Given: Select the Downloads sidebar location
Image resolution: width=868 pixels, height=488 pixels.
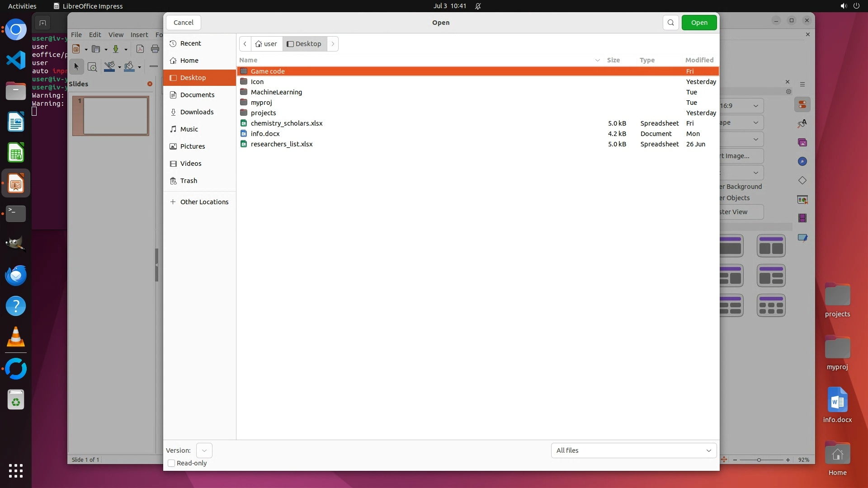Looking at the screenshot, I should coord(197,112).
